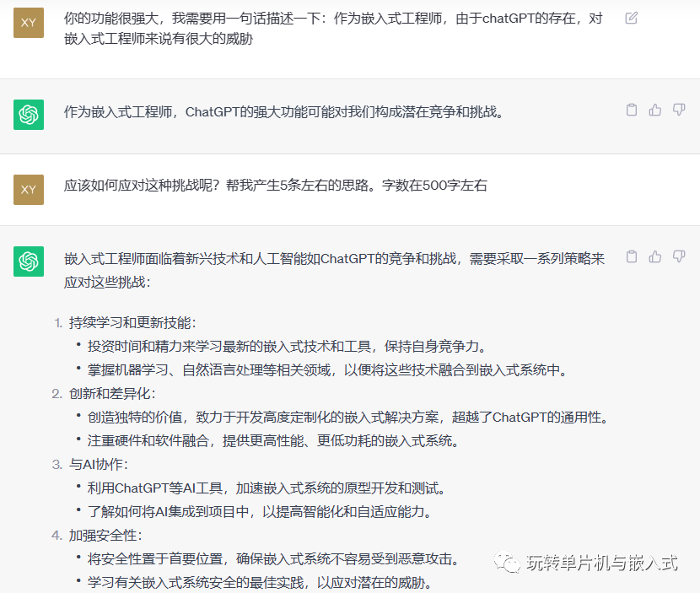Click bullet 注重硬件和软件融合

(273, 441)
